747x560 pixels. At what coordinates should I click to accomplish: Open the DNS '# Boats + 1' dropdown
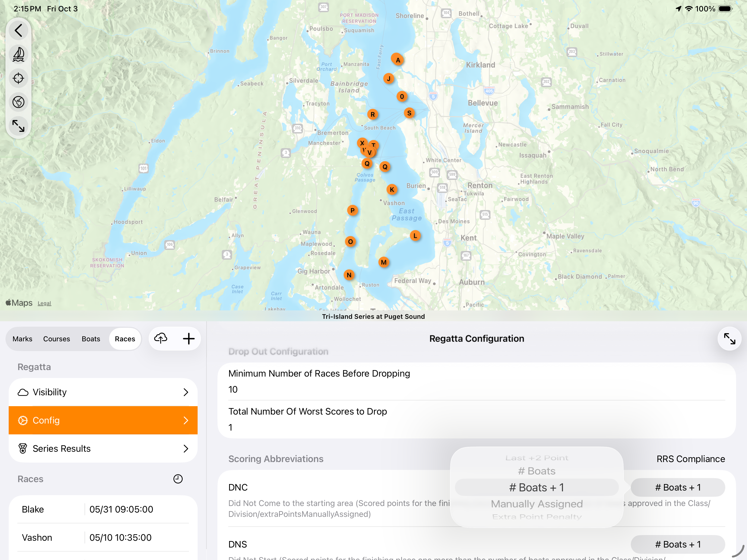tap(678, 544)
